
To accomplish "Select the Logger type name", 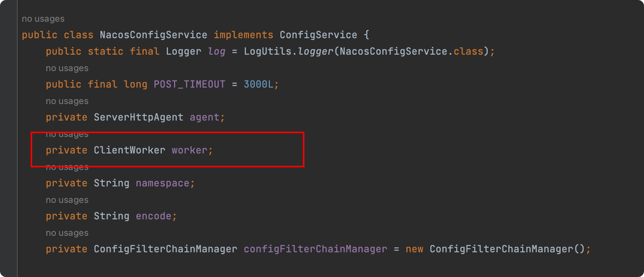I will [x=183, y=51].
